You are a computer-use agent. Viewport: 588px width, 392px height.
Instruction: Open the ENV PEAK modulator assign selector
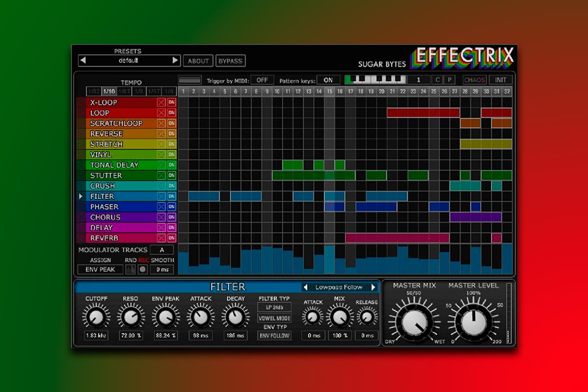(100, 269)
